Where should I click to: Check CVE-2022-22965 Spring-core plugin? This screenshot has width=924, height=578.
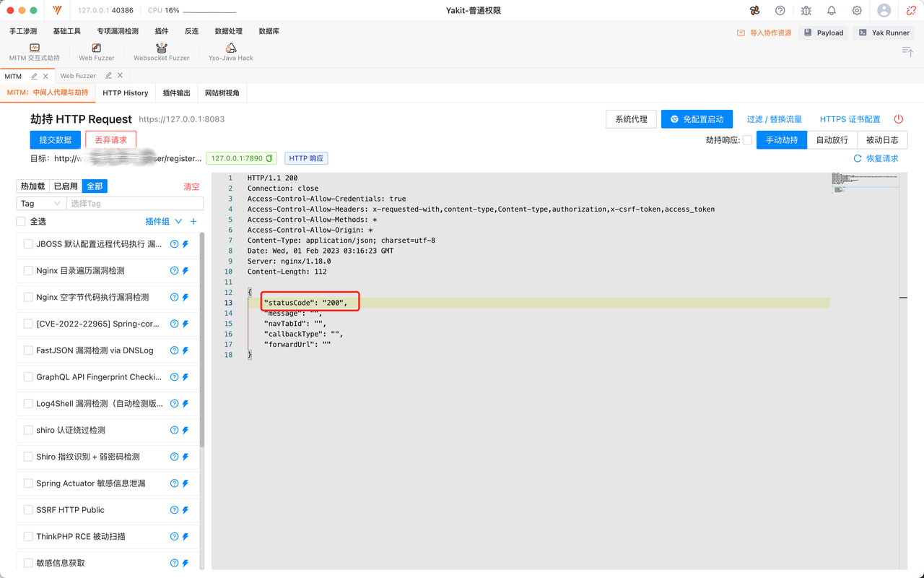point(28,324)
